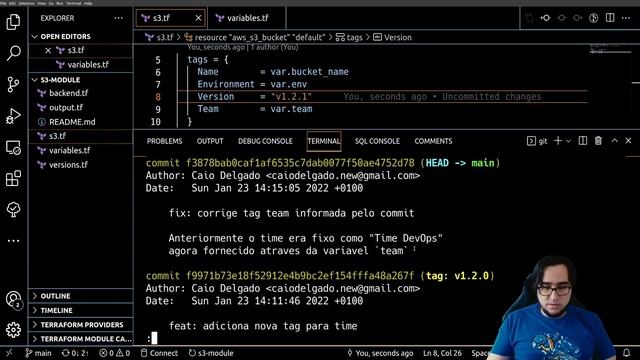Click main branch in status bar
640x360 pixels.
(x=38, y=353)
